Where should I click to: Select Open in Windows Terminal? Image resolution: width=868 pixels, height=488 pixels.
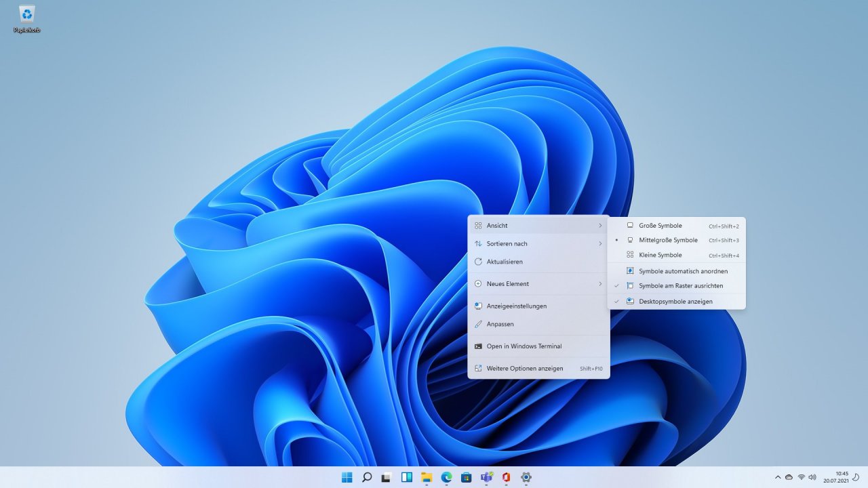(539, 346)
